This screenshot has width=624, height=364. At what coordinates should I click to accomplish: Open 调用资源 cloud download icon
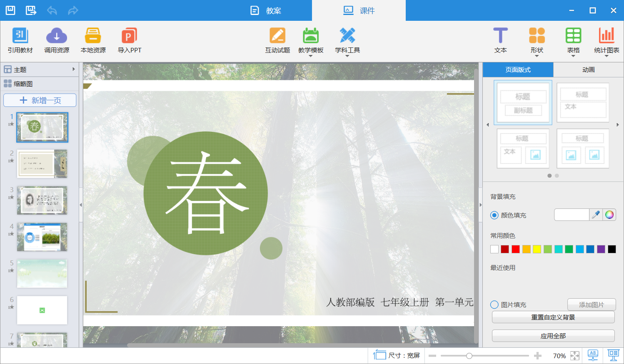tap(57, 36)
